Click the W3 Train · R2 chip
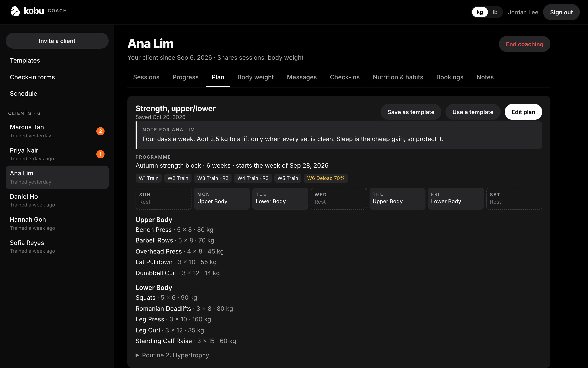Image resolution: width=588 pixels, height=368 pixels. [213, 178]
